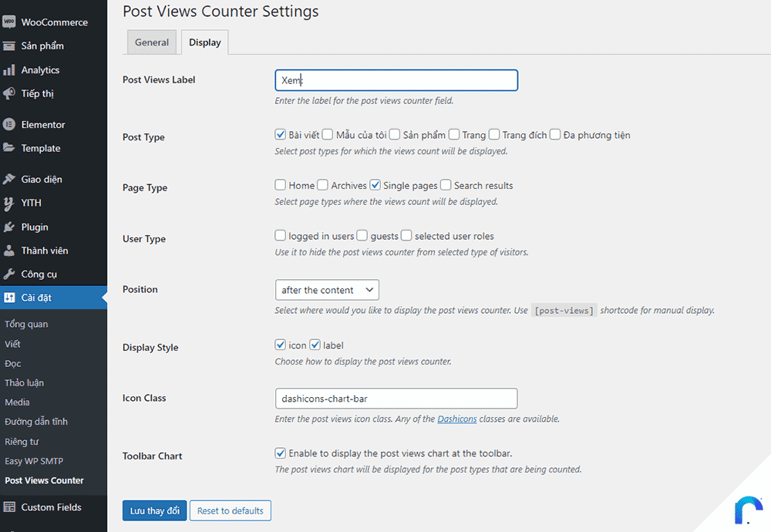Open Đường dẫn tĩnh settings submenu
The height and width of the screenshot is (532, 771).
[x=36, y=422]
